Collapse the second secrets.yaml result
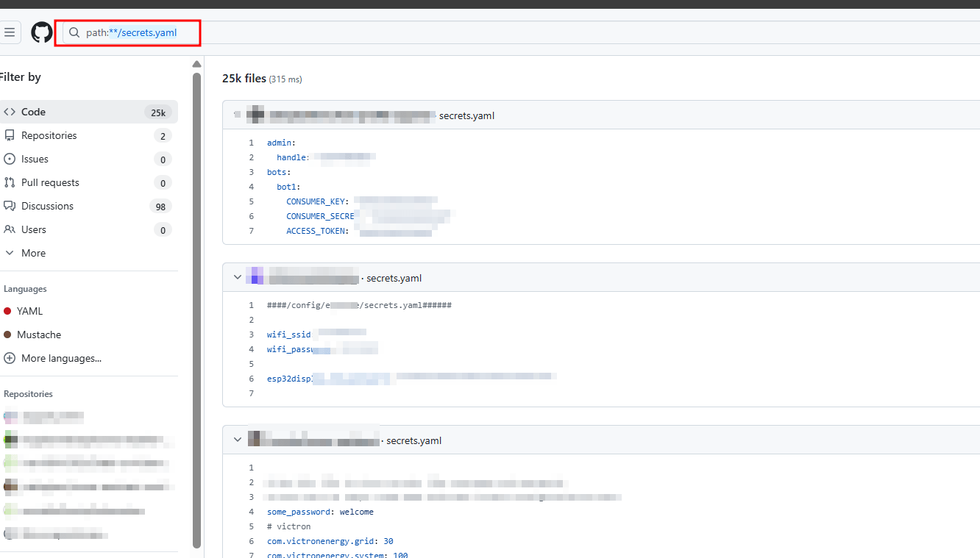Image resolution: width=980 pixels, height=558 pixels. (x=237, y=276)
